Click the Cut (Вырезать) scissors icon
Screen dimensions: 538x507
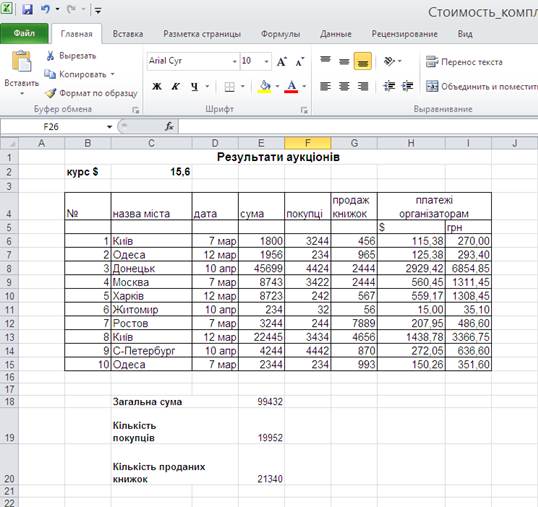click(x=50, y=56)
